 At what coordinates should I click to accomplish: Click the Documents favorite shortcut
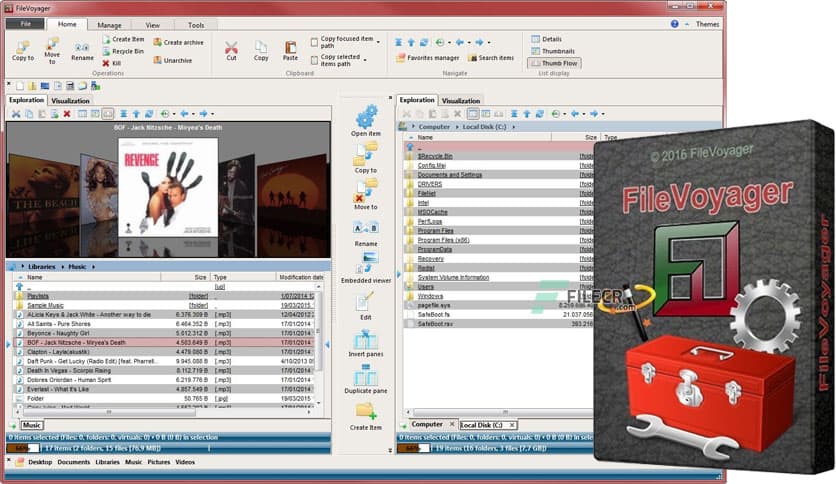74,462
